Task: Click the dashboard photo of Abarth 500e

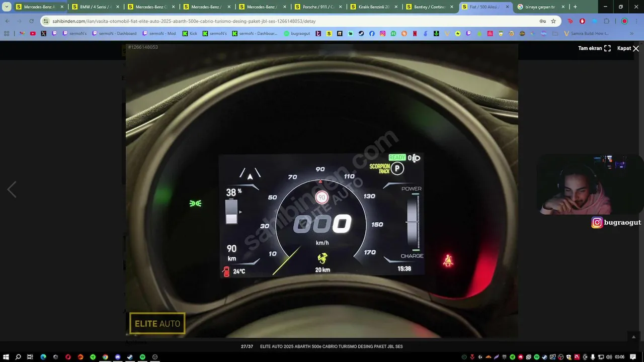Action: tap(322, 191)
